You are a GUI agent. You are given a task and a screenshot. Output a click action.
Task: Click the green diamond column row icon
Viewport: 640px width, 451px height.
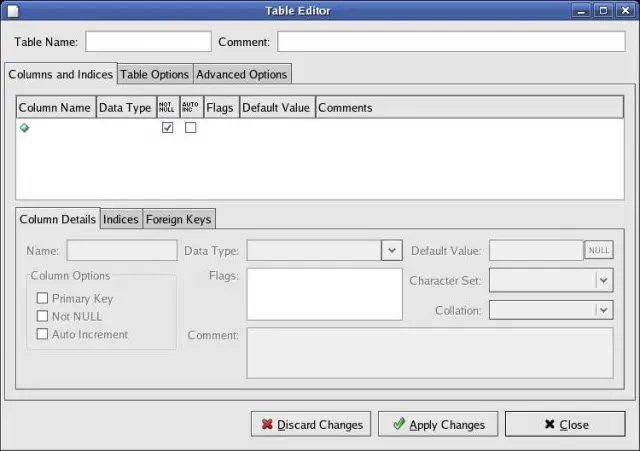point(24,128)
